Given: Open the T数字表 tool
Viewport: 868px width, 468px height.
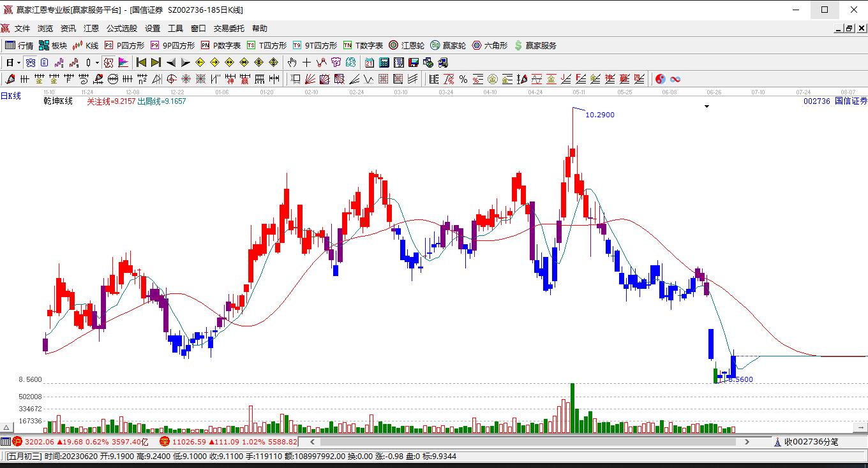Looking at the screenshot, I should click(x=363, y=45).
